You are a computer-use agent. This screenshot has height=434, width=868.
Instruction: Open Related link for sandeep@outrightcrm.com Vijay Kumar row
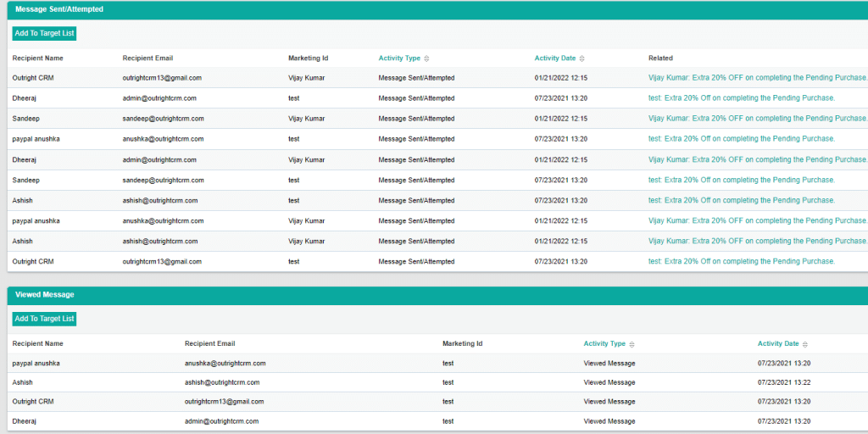coord(758,119)
